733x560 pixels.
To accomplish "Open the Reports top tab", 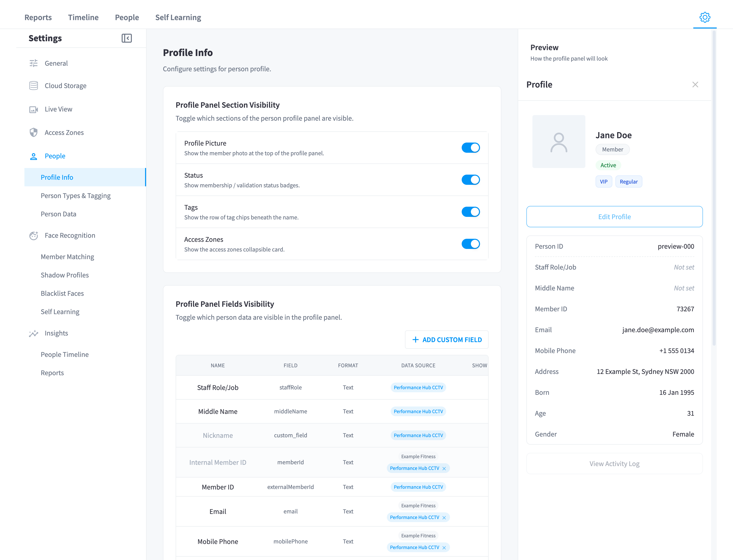I will tap(38, 17).
